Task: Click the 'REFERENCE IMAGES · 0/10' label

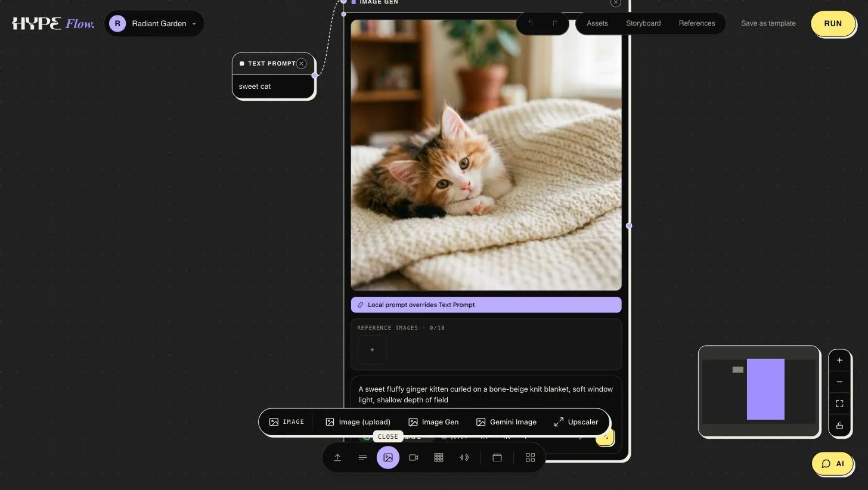Action: coord(401,328)
